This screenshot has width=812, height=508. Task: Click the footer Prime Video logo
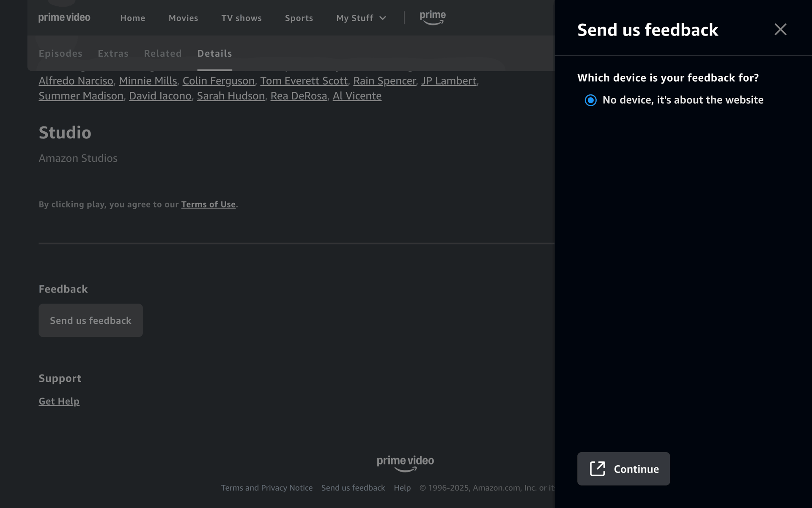405,463
